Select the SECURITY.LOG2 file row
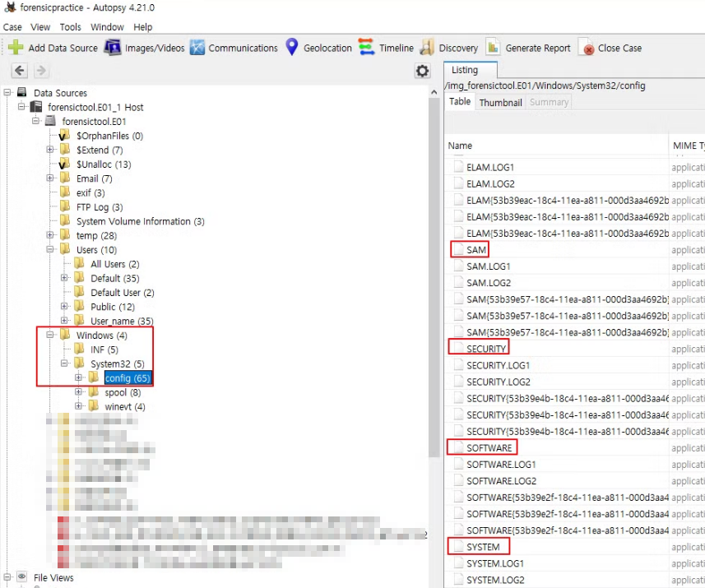Viewport: 705px width, 588px height. pyautogui.click(x=576, y=382)
